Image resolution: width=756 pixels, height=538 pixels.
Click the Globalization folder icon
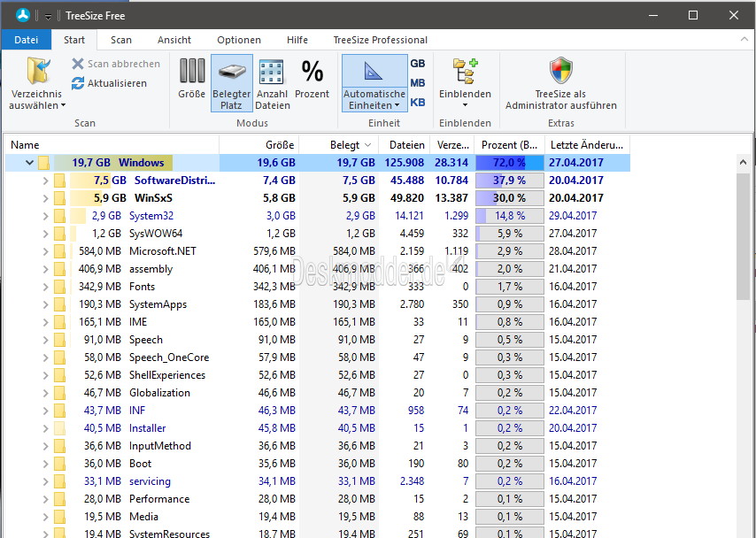[59, 393]
